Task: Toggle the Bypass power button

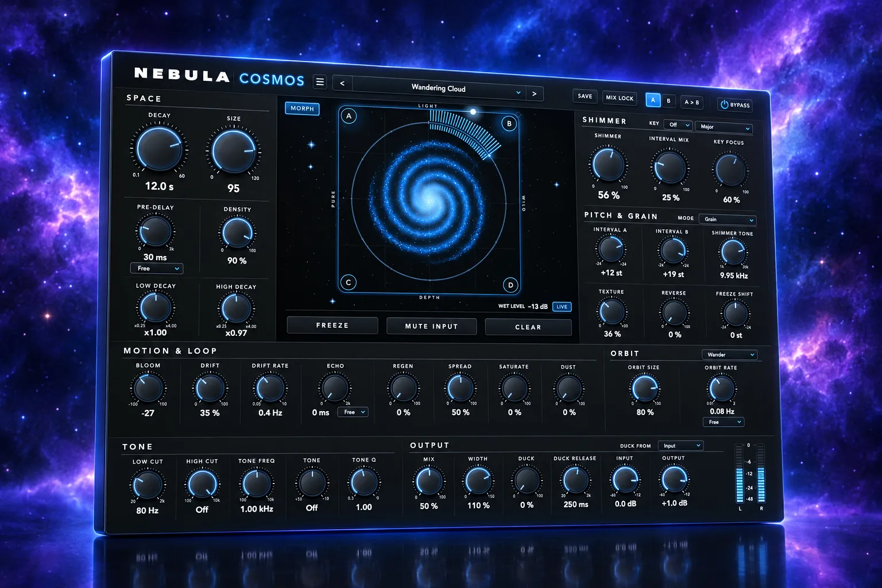Action: pyautogui.click(x=735, y=105)
